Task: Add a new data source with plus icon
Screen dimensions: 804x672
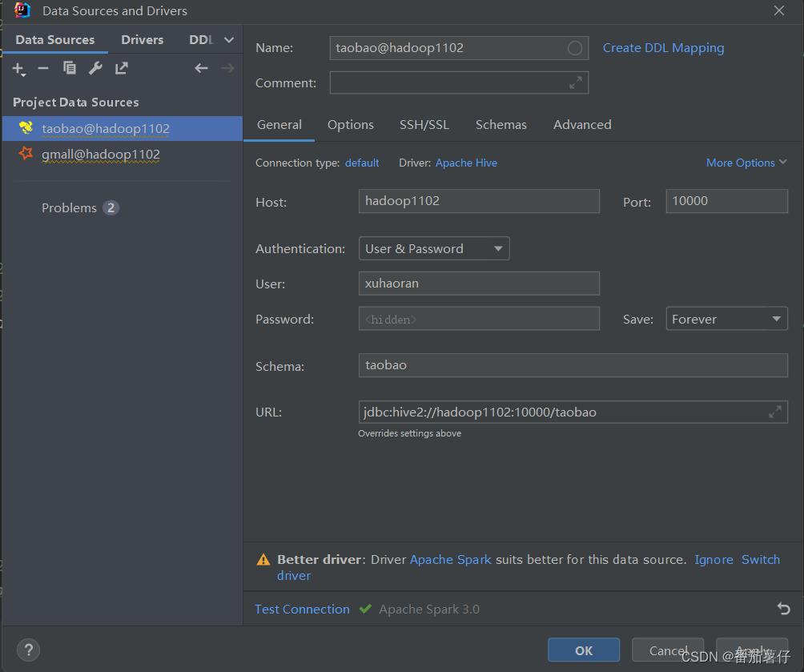Action: 18,69
